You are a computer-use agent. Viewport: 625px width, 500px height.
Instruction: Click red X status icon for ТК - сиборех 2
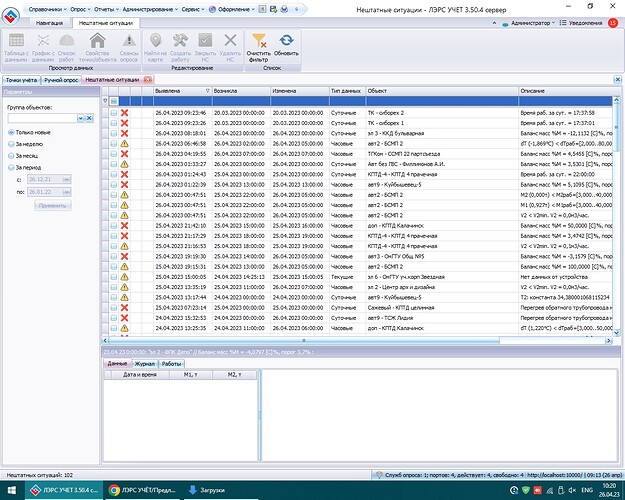[124, 113]
